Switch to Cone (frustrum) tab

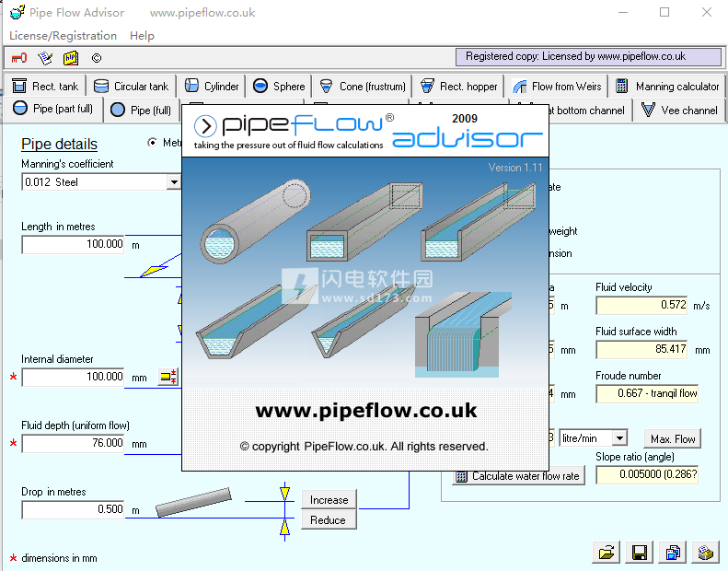362,86
